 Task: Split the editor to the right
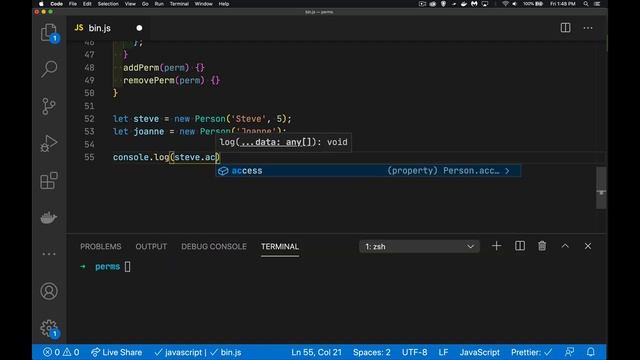(565, 28)
